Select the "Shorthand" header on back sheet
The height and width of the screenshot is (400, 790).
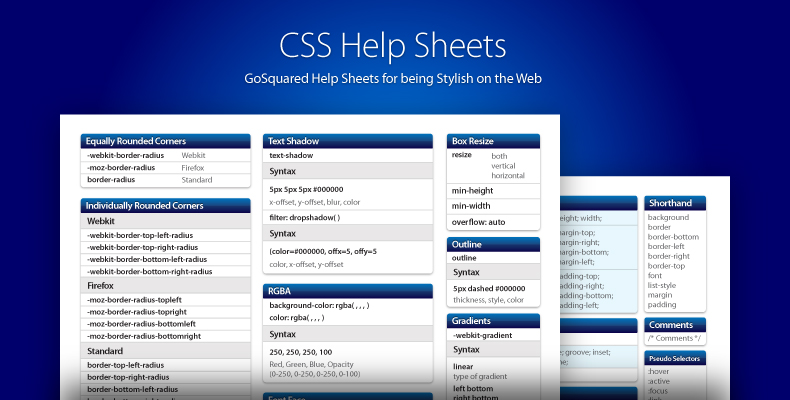[x=675, y=203]
